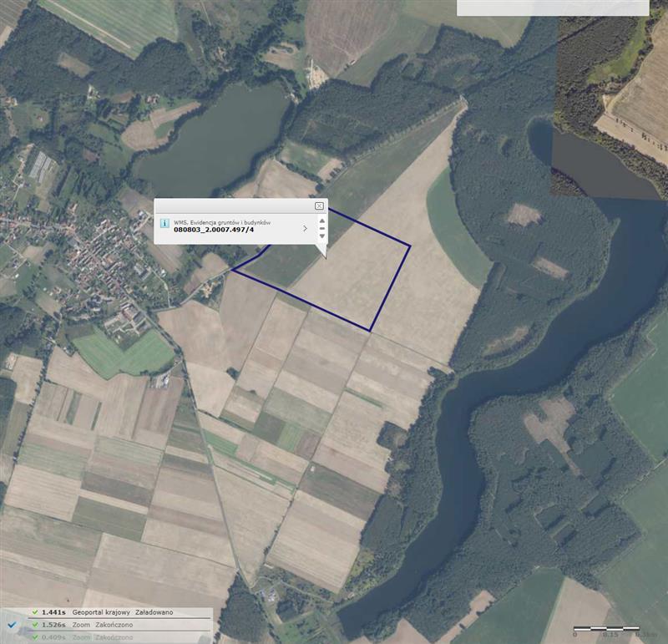Image resolution: width=668 pixels, height=644 pixels.
Task: Click the minus button between popup arrows
Action: click(x=322, y=229)
